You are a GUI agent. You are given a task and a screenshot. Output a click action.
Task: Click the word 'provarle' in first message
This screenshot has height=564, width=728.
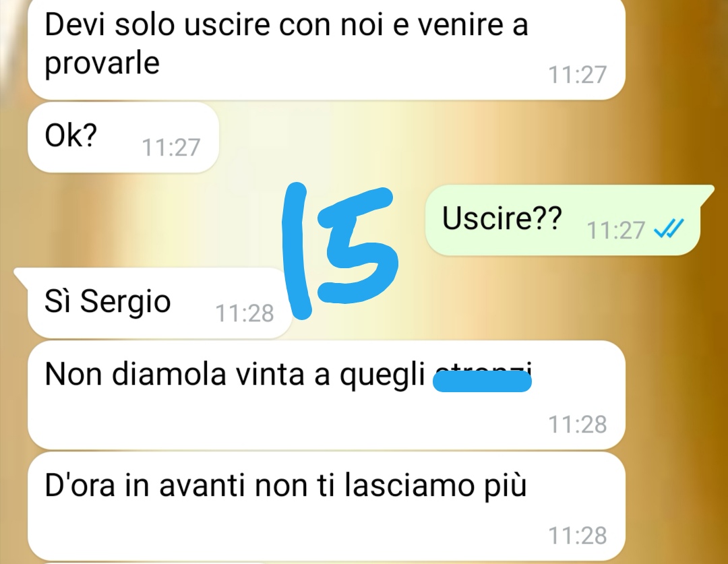click(102, 63)
